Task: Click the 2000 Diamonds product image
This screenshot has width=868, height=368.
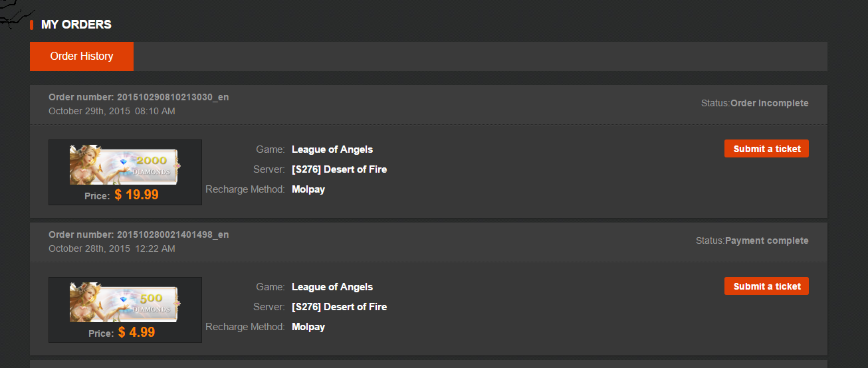Action: [x=125, y=165]
